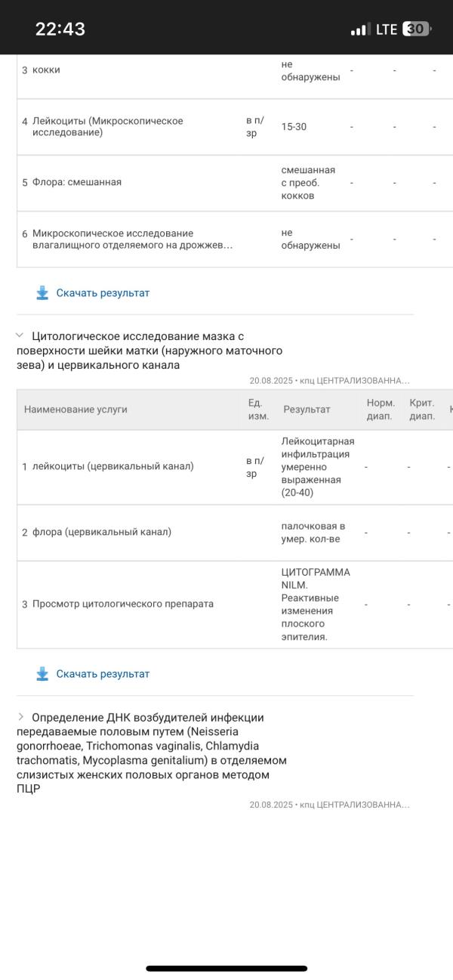Tap the download icon under the cytology table
The width and height of the screenshot is (453, 980).
tap(42, 674)
